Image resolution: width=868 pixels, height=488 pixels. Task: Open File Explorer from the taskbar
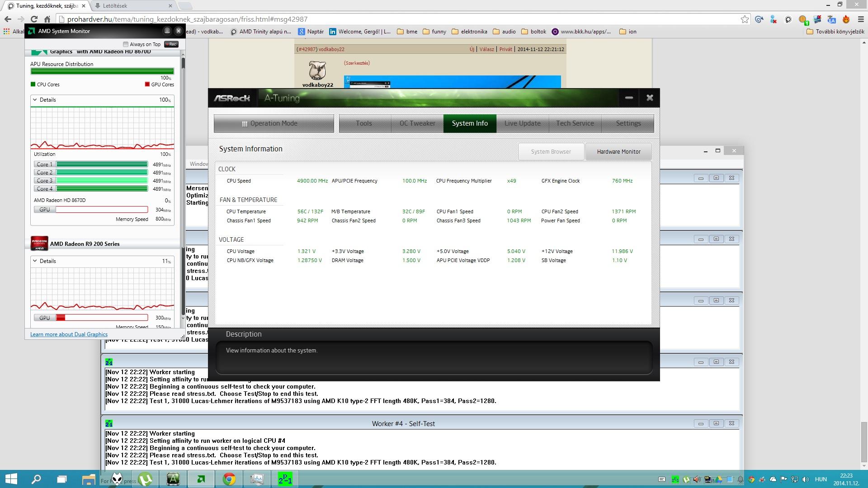(x=89, y=479)
